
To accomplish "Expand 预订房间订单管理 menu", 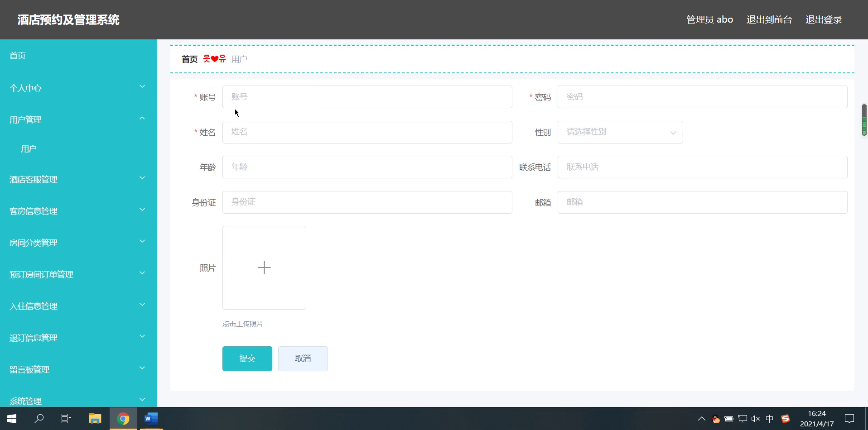I will pos(78,274).
